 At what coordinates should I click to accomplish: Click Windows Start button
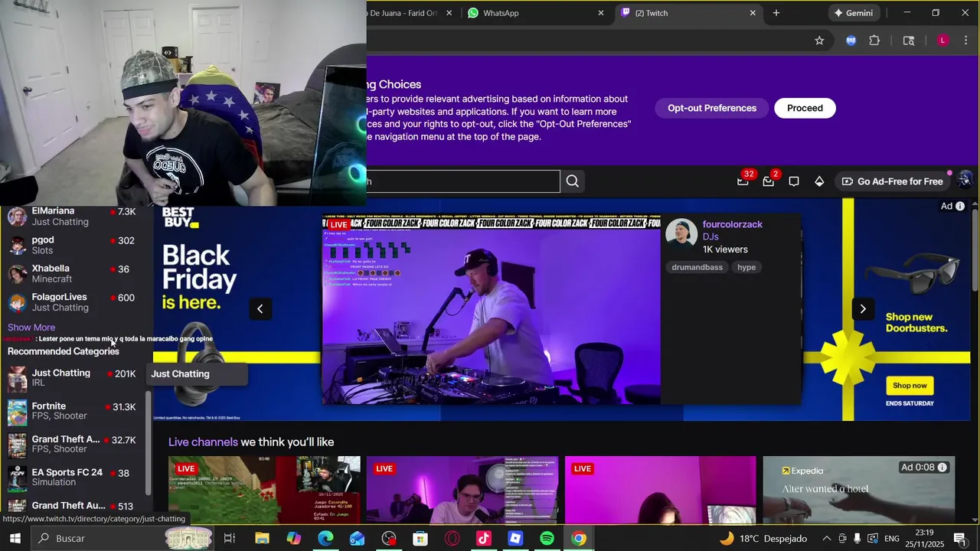coord(15,538)
